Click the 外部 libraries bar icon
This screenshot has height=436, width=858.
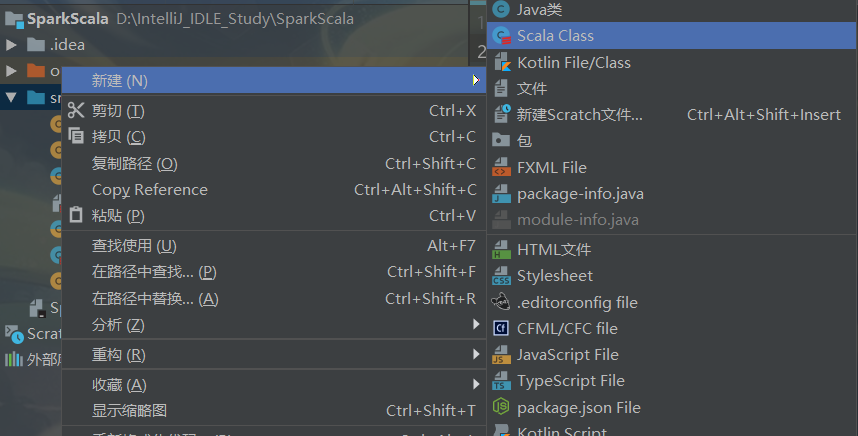[14, 359]
